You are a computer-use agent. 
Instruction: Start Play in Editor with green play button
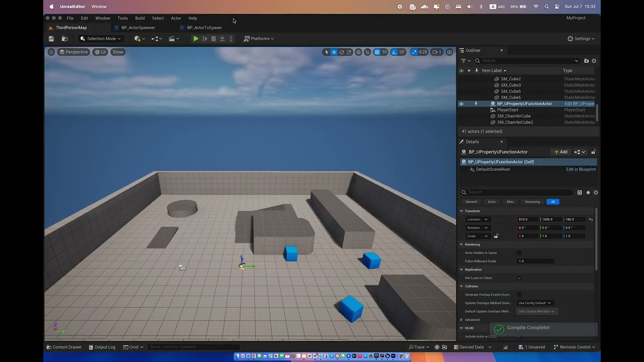(x=196, y=39)
